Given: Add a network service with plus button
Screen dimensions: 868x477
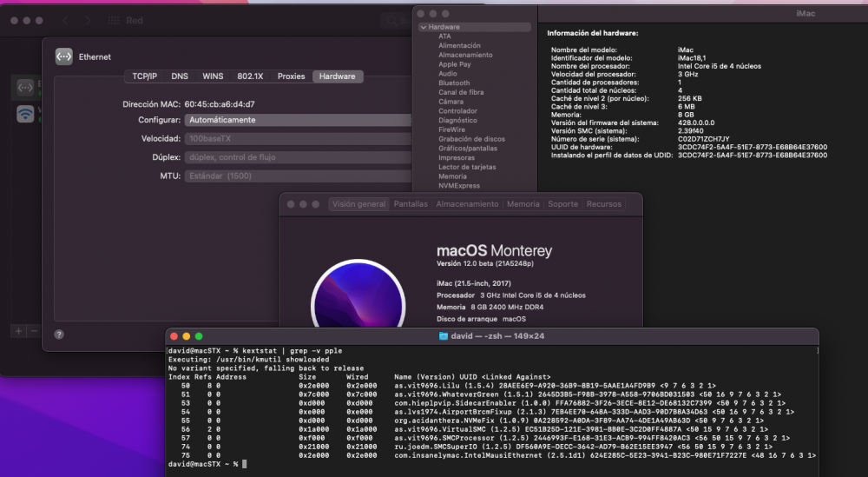Looking at the screenshot, I should (18, 331).
